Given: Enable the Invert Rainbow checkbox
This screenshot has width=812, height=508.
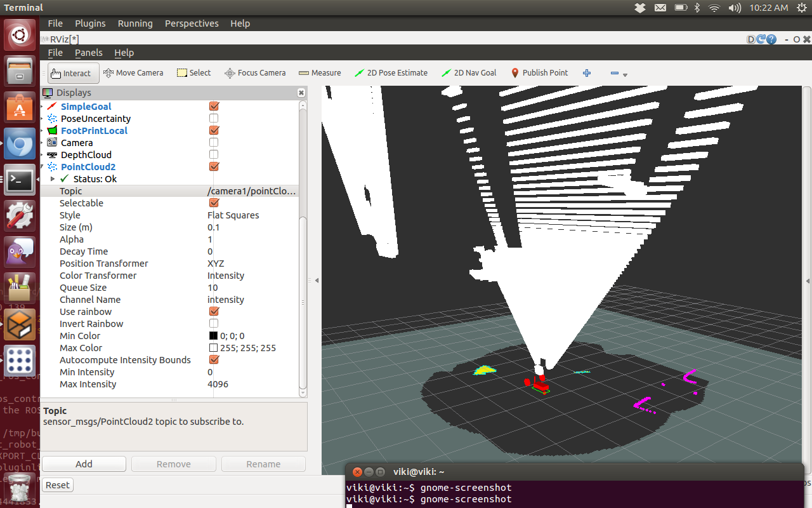Looking at the screenshot, I should click(x=214, y=324).
